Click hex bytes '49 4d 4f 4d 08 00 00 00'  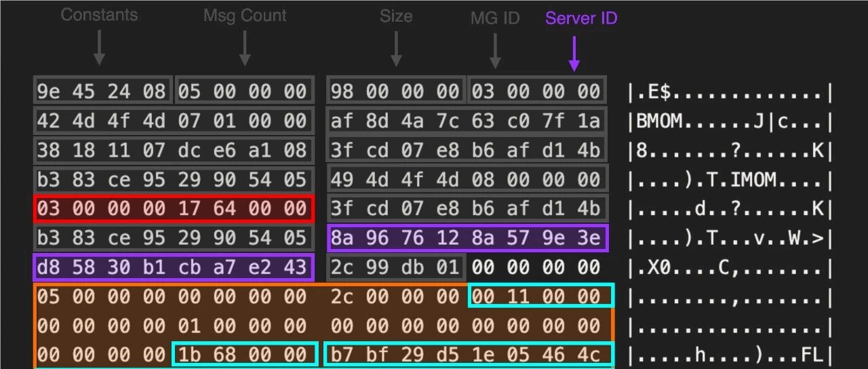468,179
